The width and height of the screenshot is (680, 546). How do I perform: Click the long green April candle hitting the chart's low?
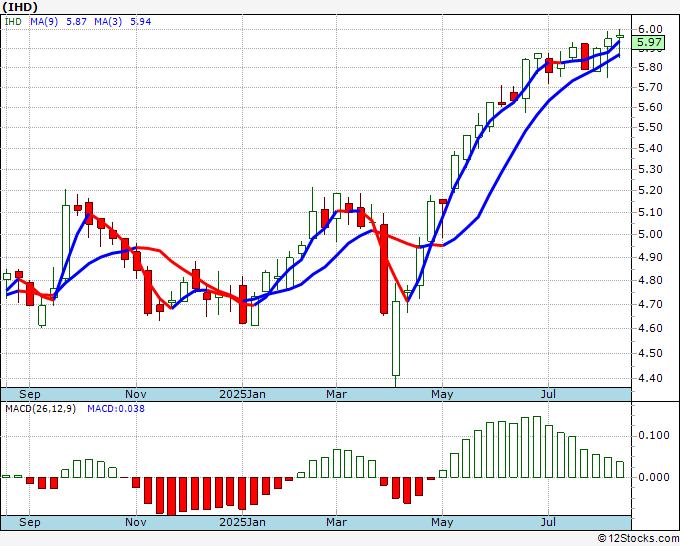(x=396, y=338)
